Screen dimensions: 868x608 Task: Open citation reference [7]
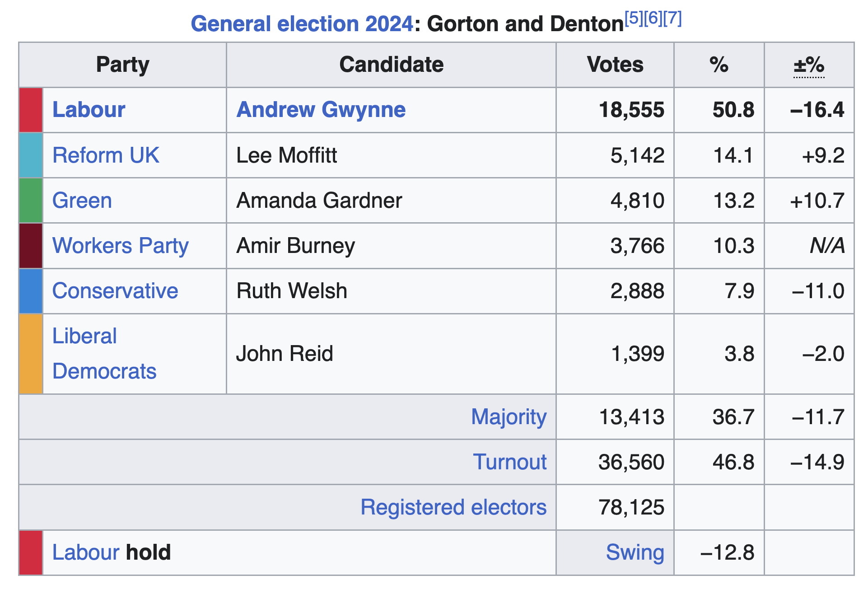click(673, 18)
